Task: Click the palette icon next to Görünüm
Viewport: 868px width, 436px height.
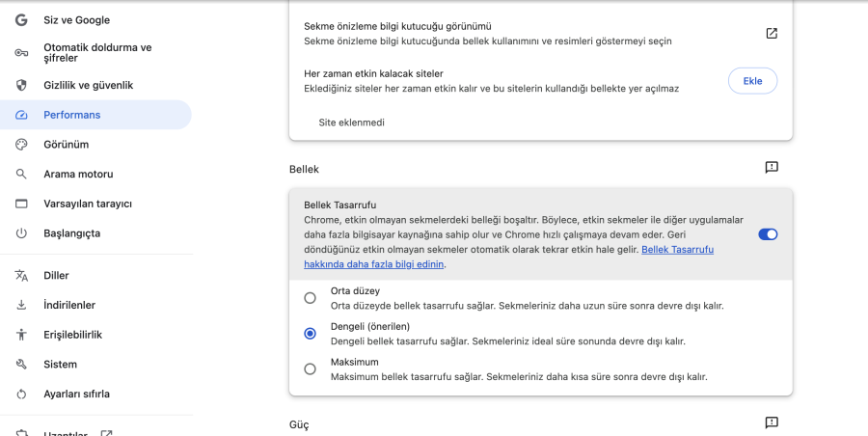Action: [21, 145]
